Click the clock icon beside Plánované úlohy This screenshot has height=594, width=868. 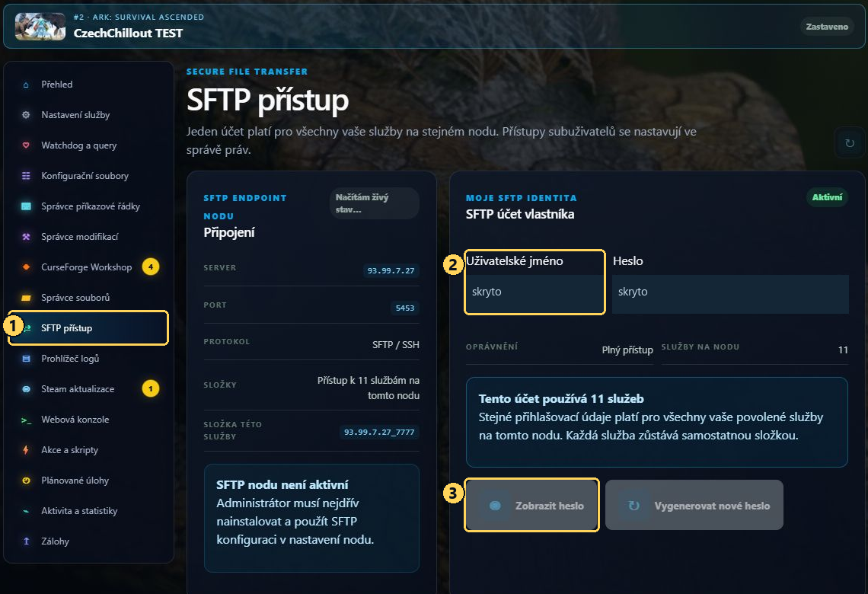(x=25, y=481)
